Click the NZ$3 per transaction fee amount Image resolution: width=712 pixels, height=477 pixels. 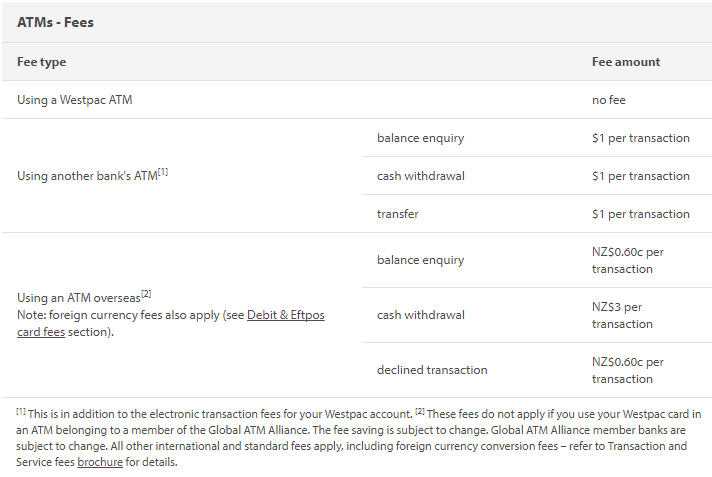pos(617,315)
